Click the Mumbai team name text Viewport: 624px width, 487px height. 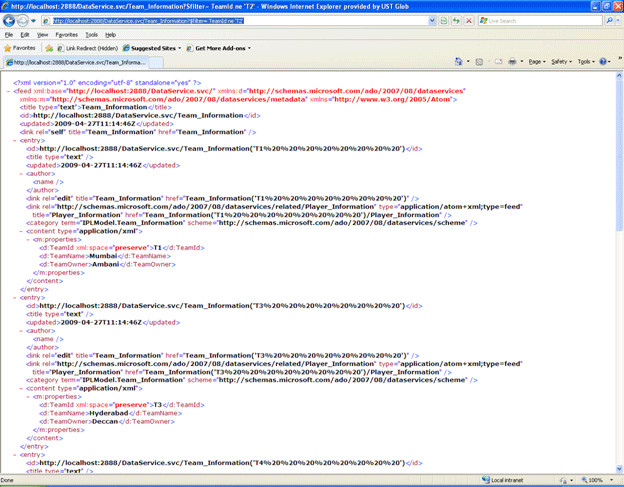[103, 256]
